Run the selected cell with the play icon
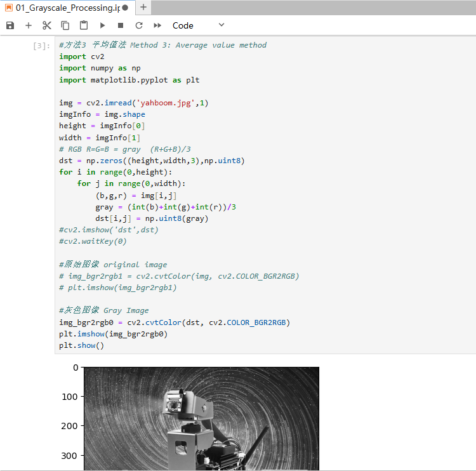476x471 pixels. coord(102,25)
